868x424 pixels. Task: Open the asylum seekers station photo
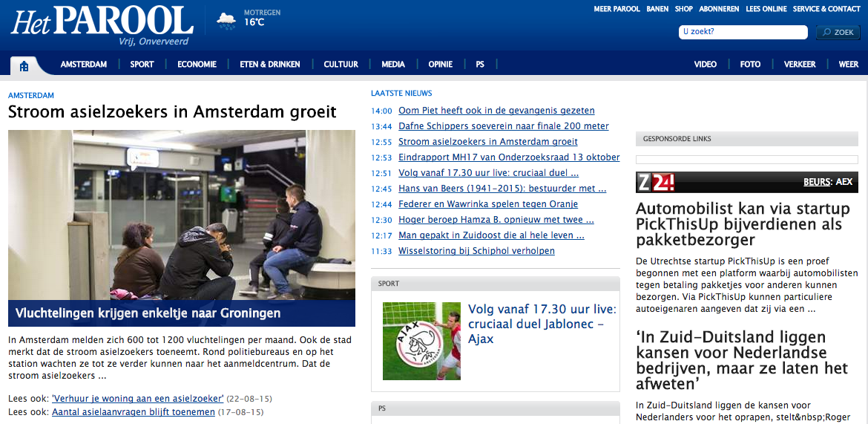(182, 215)
